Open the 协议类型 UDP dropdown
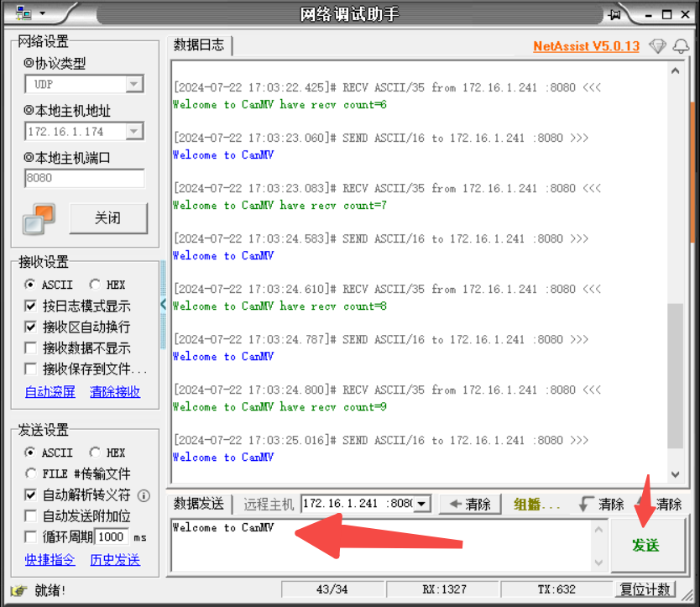Viewport: 700px width, 607px height. [x=134, y=84]
